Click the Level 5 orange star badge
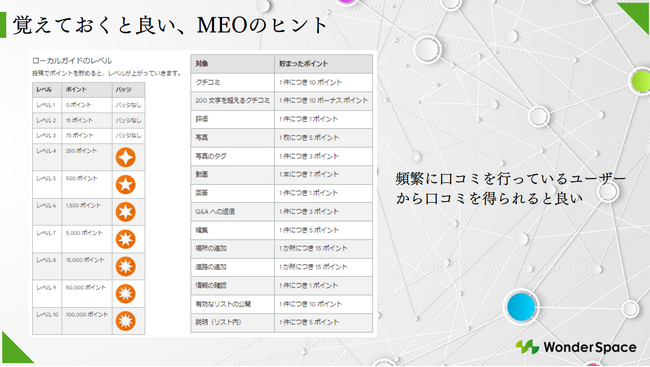 (125, 185)
